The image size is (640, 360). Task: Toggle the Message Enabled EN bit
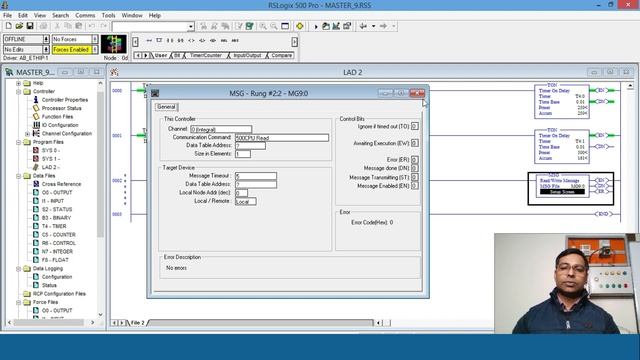414,186
